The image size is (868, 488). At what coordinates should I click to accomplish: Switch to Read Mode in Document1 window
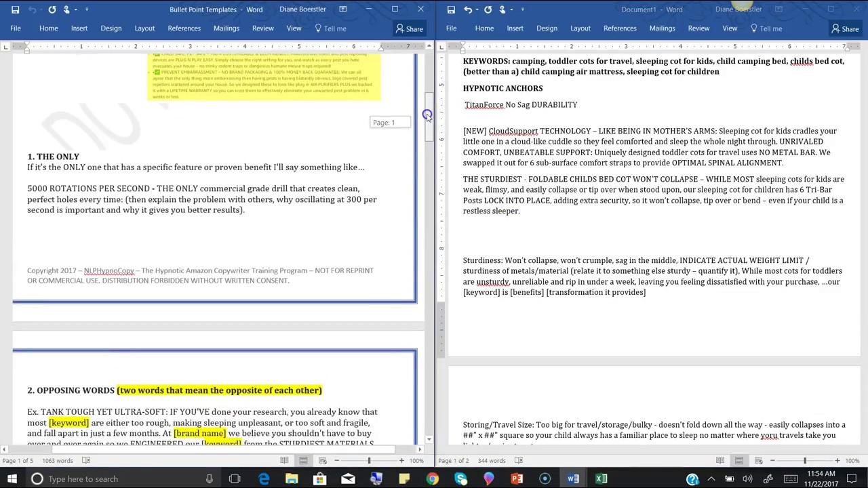tap(720, 461)
